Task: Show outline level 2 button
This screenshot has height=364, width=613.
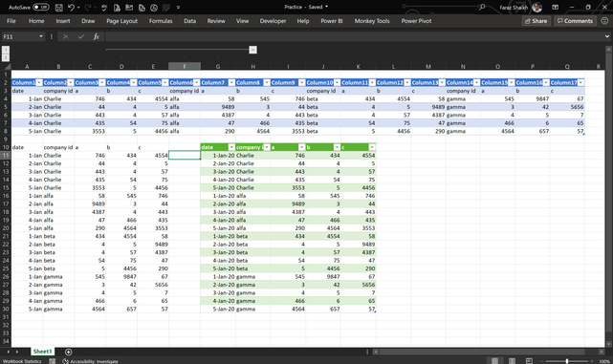Action: [6, 57]
